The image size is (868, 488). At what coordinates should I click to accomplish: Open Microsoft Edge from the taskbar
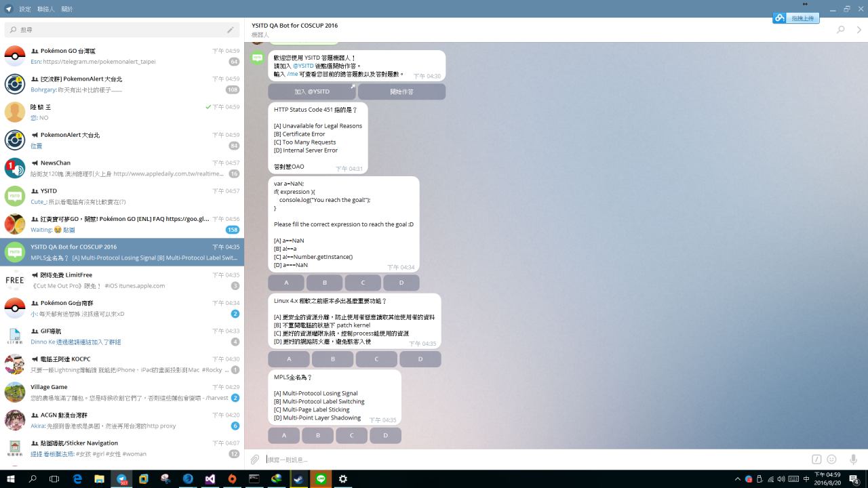77,479
